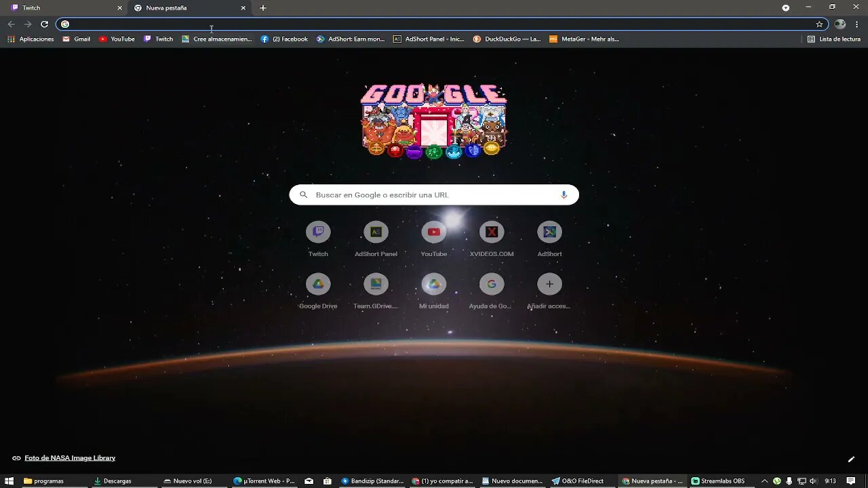
Task: Close the Twitch tab
Action: pyautogui.click(x=120, y=8)
